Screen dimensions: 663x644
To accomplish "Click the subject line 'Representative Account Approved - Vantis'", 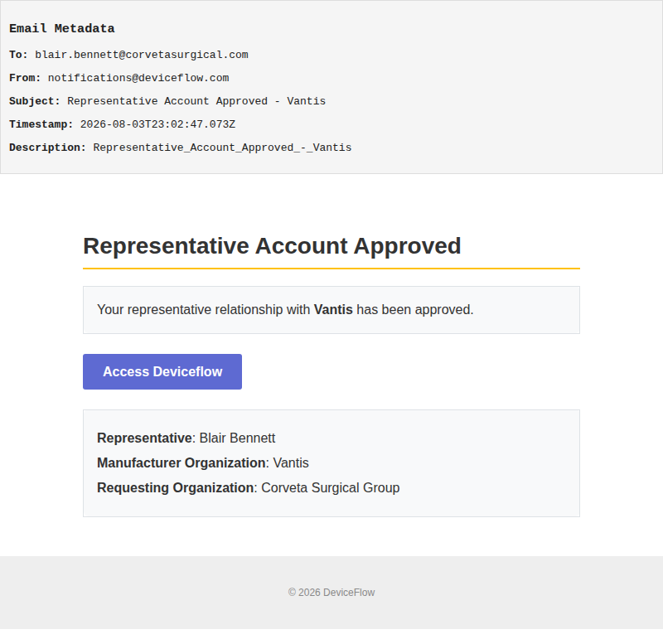I will [196, 101].
